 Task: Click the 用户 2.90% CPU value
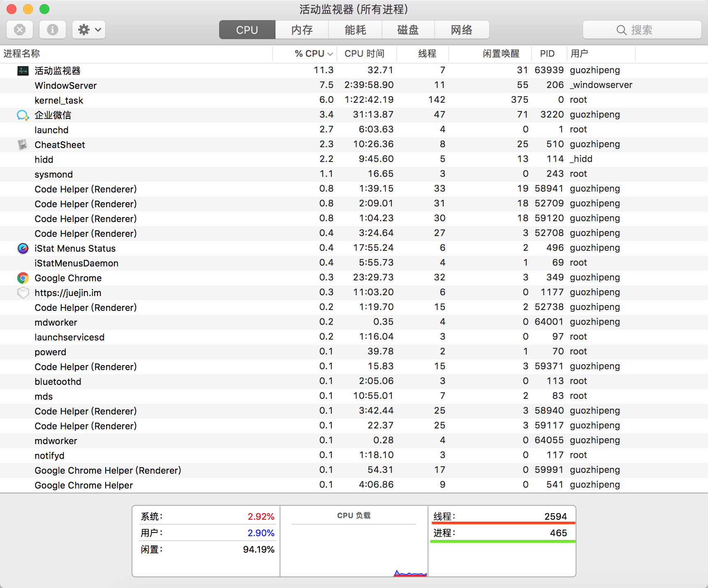pyautogui.click(x=261, y=533)
